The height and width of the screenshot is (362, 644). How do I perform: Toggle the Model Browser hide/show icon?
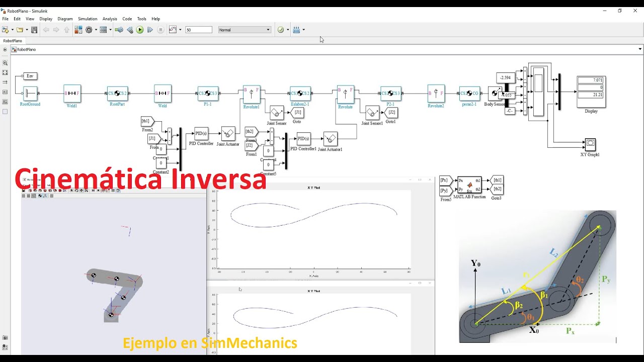coord(5,49)
